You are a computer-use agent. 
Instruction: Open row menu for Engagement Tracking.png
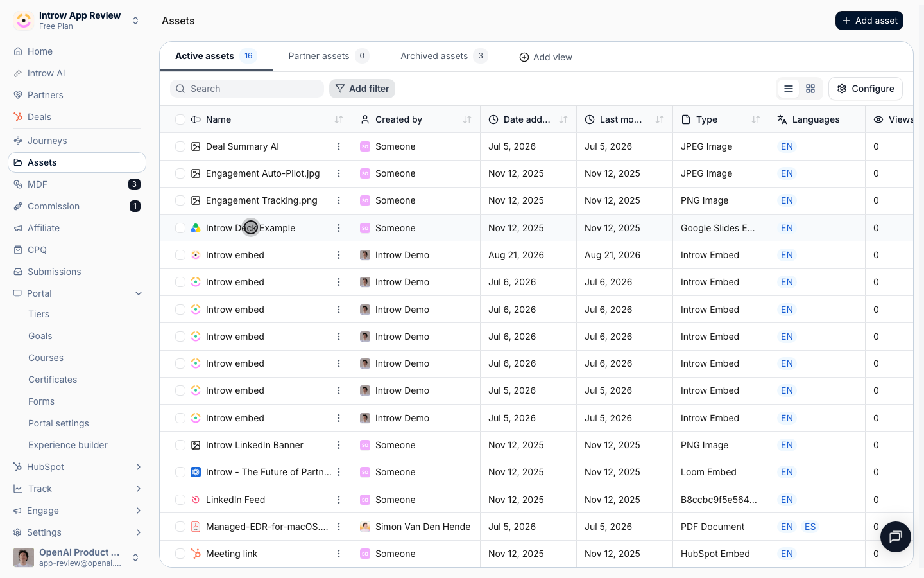pos(339,200)
